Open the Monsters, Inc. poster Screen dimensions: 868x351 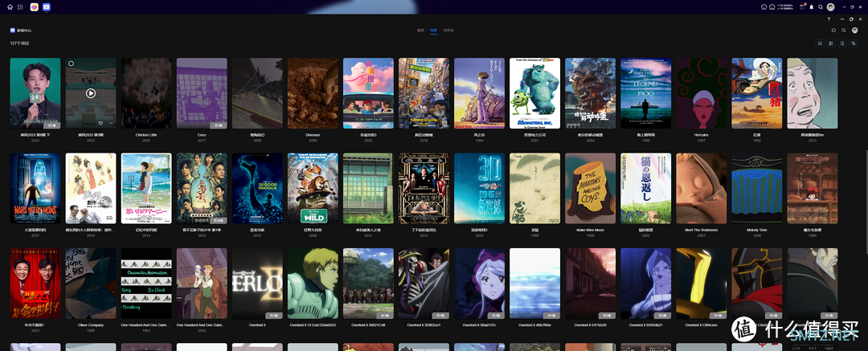coord(534,93)
